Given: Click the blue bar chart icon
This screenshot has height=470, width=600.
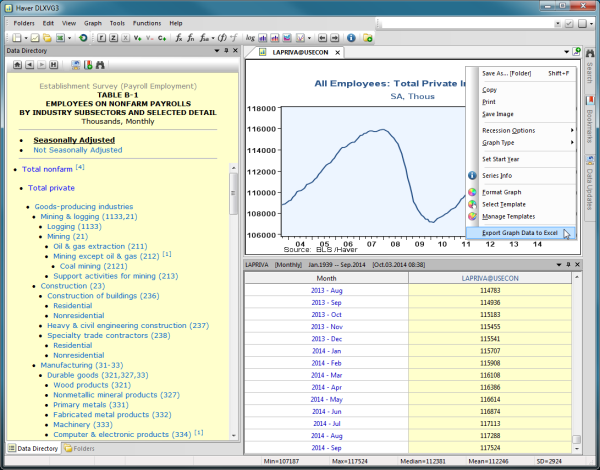Looking at the screenshot, I should click(x=263, y=38).
